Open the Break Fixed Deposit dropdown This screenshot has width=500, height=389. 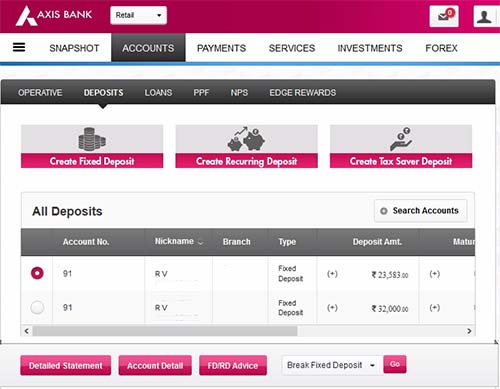[332, 365]
